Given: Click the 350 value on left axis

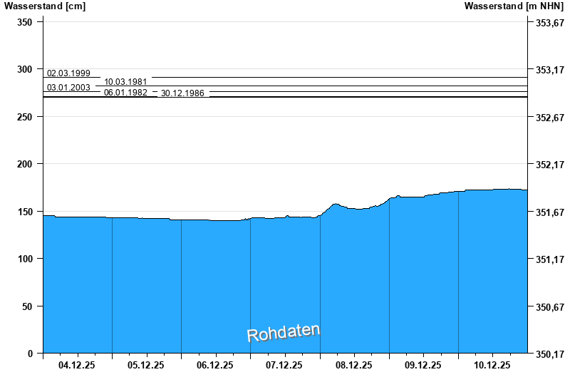Looking at the screenshot, I should (25, 22).
